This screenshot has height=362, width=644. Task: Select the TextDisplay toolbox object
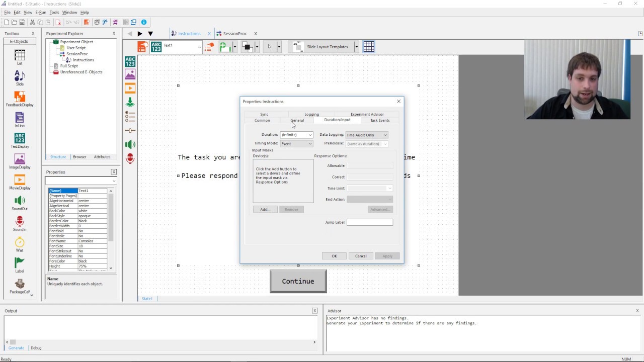point(20,140)
